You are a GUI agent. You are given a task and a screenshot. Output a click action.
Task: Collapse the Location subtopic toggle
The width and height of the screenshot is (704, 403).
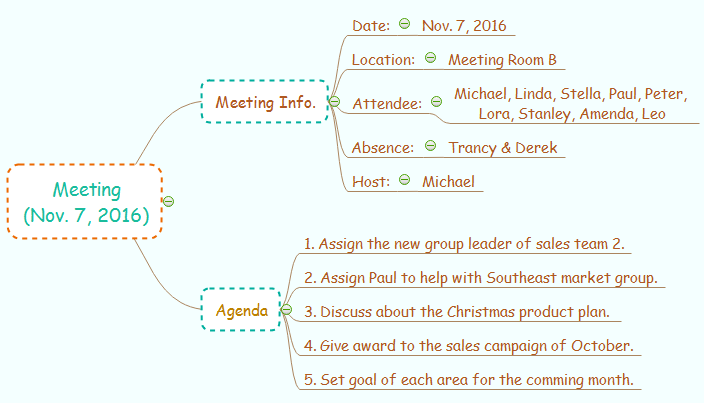tap(430, 59)
